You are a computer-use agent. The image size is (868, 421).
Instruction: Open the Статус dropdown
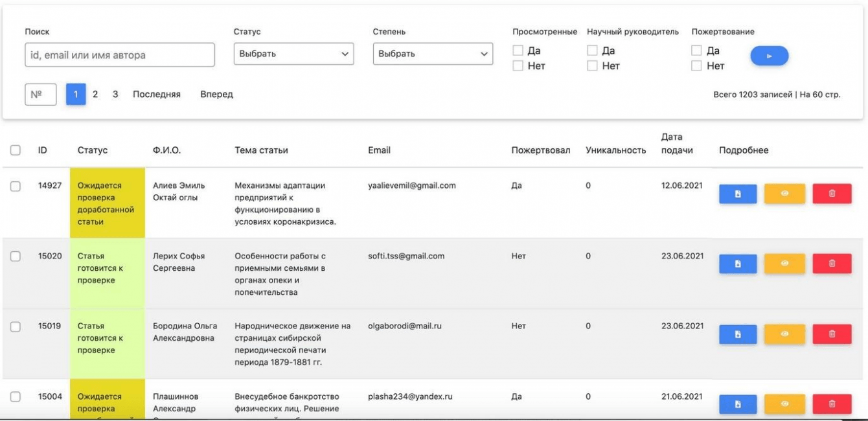click(293, 54)
